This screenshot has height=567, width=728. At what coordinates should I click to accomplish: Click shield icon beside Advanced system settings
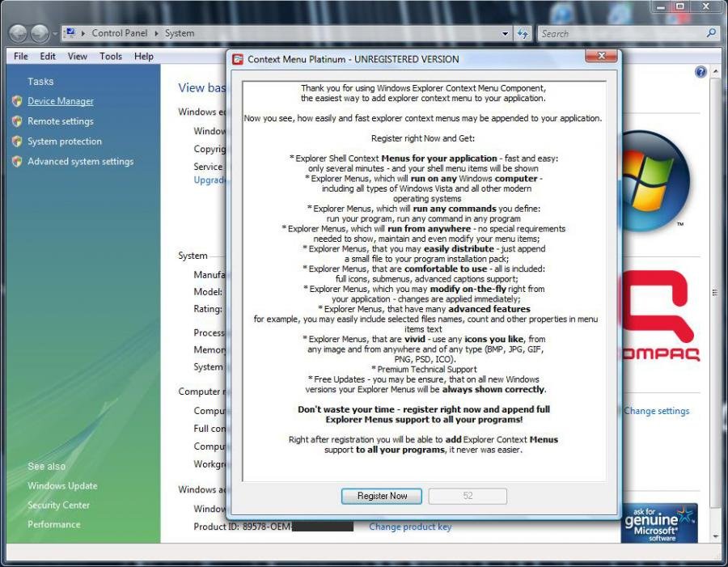(17, 161)
